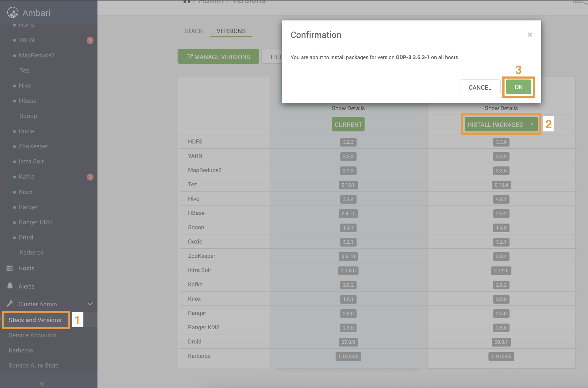588x388 pixels.
Task: Go to the Alerts page
Action: (26, 286)
